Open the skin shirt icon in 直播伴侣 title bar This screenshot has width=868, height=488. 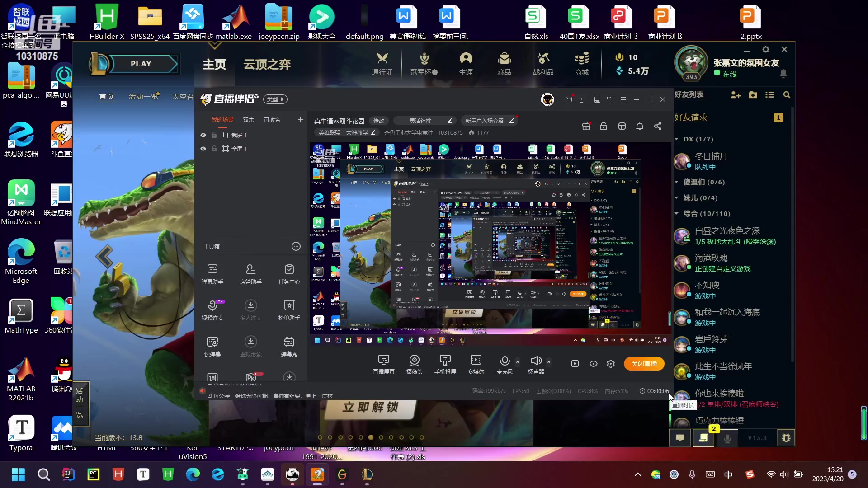tap(610, 99)
